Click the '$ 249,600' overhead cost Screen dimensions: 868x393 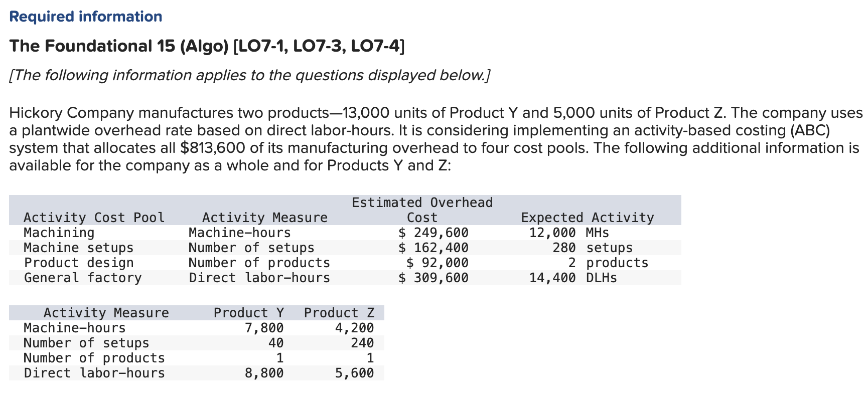433,233
